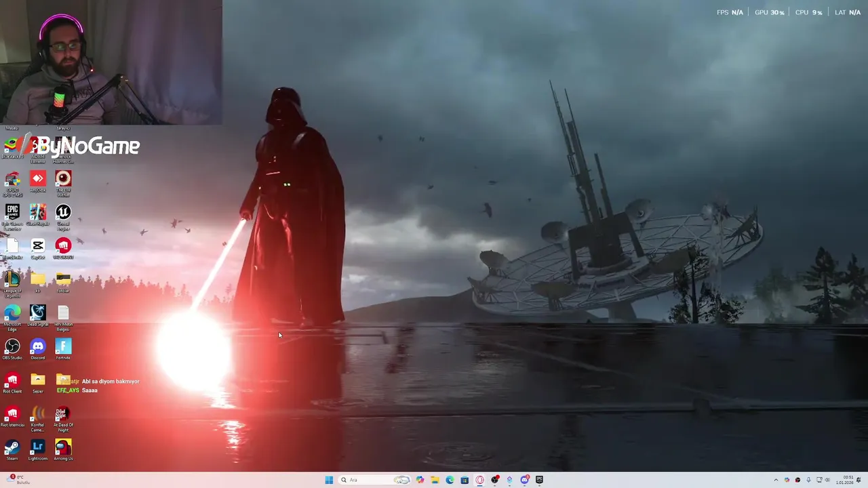Launch the Fortnite desktop shortcut
The width and height of the screenshot is (868, 488).
pyautogui.click(x=63, y=349)
